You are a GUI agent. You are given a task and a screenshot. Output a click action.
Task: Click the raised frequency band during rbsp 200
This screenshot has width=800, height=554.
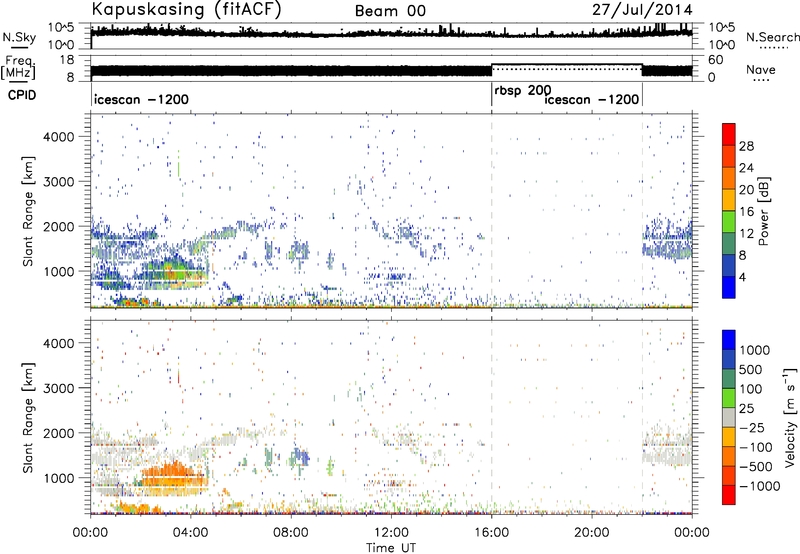pos(567,66)
